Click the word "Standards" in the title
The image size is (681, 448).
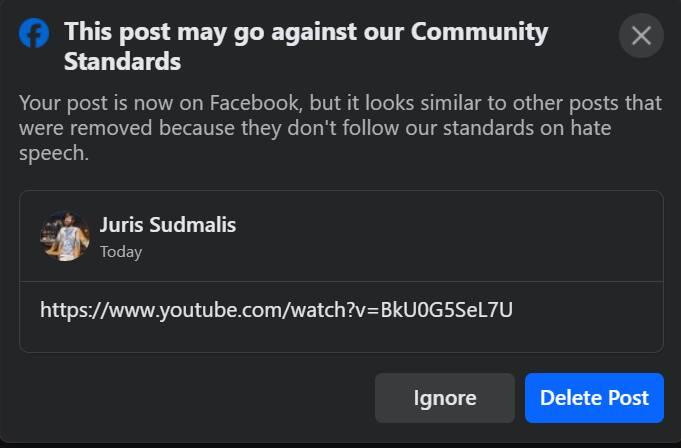[122, 62]
